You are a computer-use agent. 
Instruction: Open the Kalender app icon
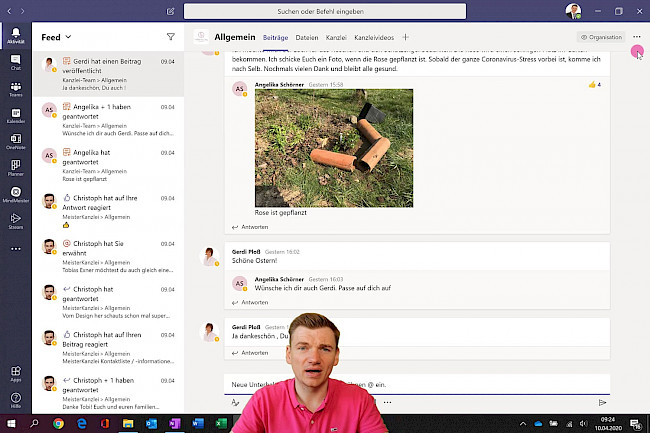tap(15, 116)
